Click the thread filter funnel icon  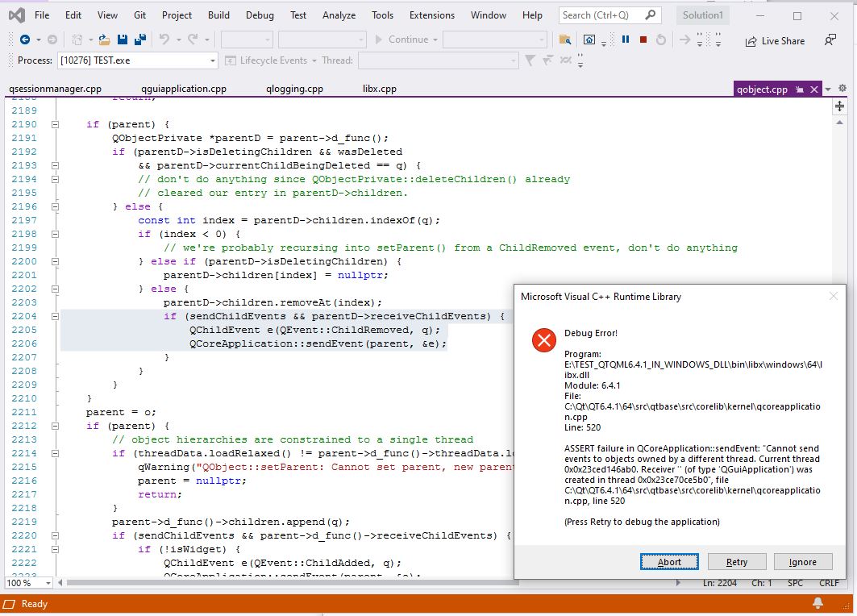(x=530, y=60)
